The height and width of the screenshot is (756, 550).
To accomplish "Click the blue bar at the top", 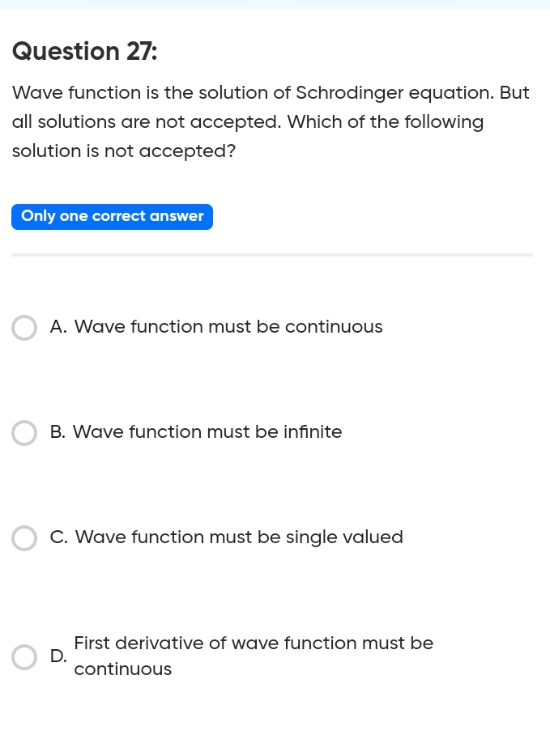I will point(275,4).
